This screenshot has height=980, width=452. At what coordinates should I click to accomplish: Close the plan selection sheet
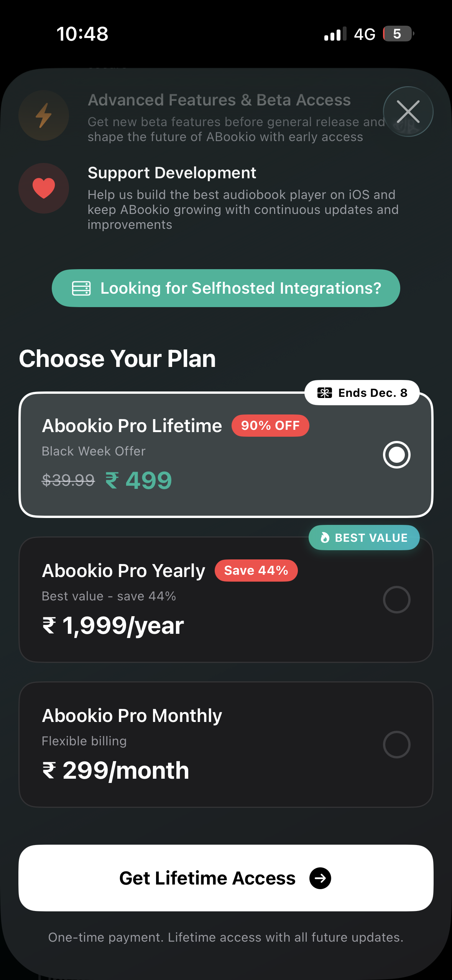click(x=408, y=112)
